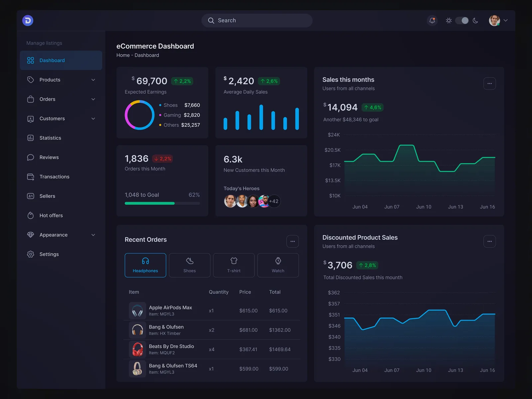The image size is (532, 399).
Task: Click the blue Shoes legend dot
Action: click(x=160, y=105)
